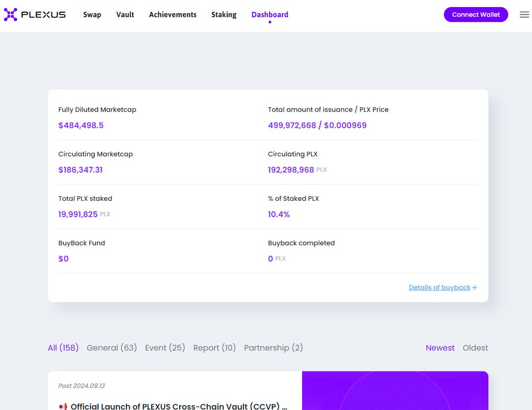Show All (158) posts
The image size is (532, 410).
click(x=63, y=348)
